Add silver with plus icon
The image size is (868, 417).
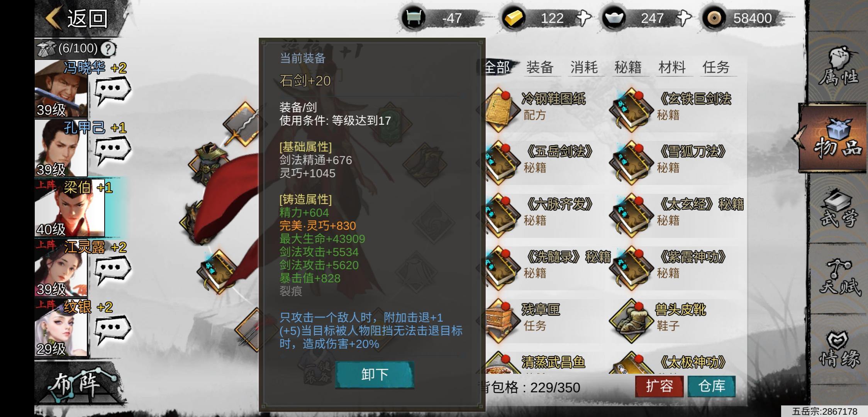click(x=684, y=18)
